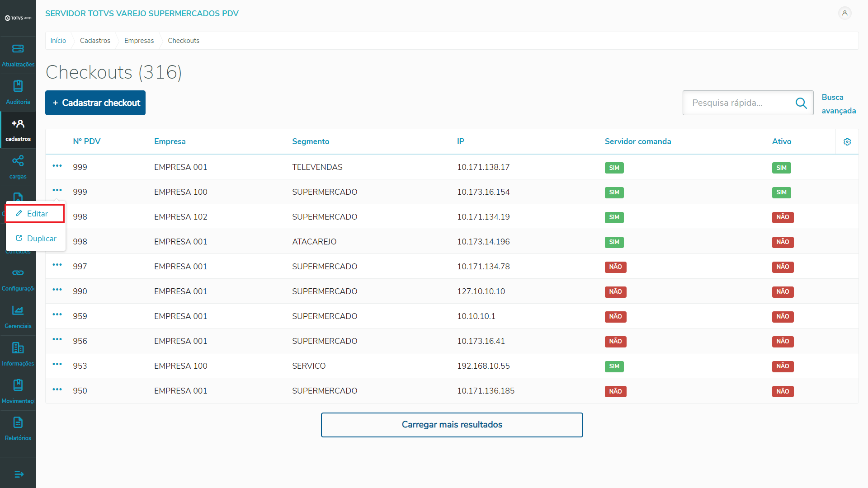Open actions menu for TELEVENDAS row
This screenshot has height=488, width=868.
click(57, 166)
